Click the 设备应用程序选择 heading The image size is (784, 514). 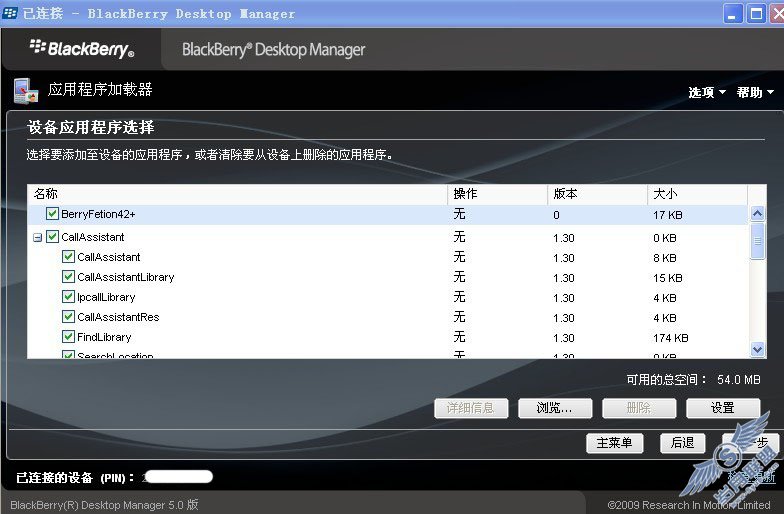coord(90,127)
